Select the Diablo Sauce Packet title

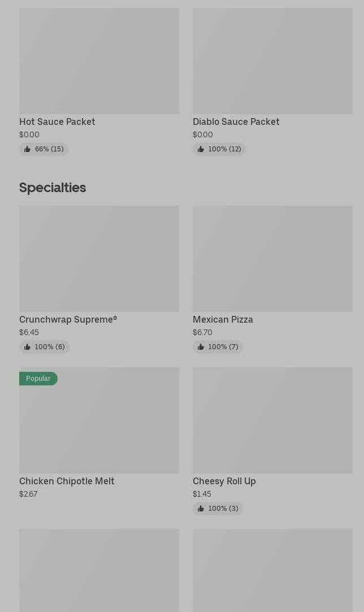[236, 121]
